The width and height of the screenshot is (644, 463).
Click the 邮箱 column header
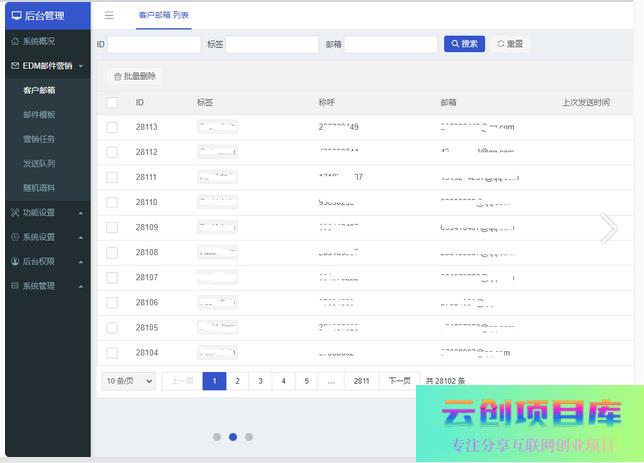[448, 102]
